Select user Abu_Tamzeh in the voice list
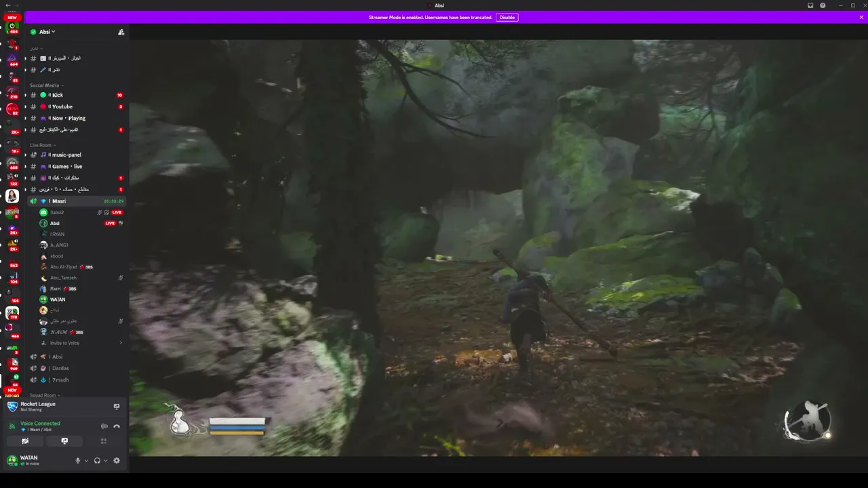 pyautogui.click(x=81, y=278)
